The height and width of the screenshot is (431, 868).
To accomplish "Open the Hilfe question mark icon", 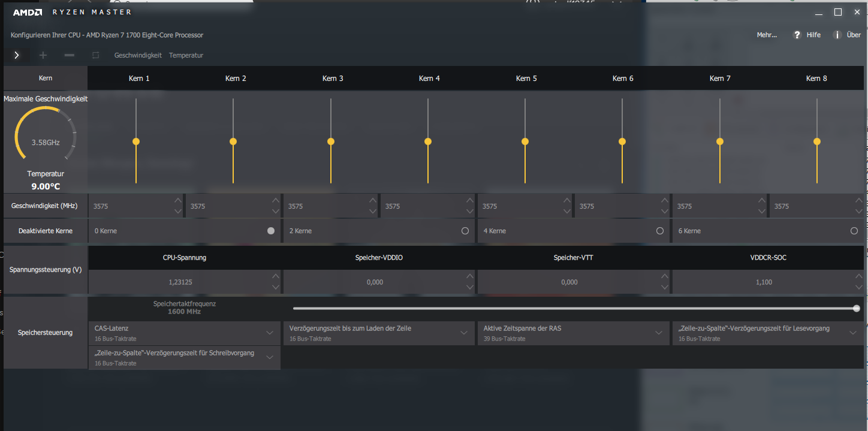I will (797, 35).
